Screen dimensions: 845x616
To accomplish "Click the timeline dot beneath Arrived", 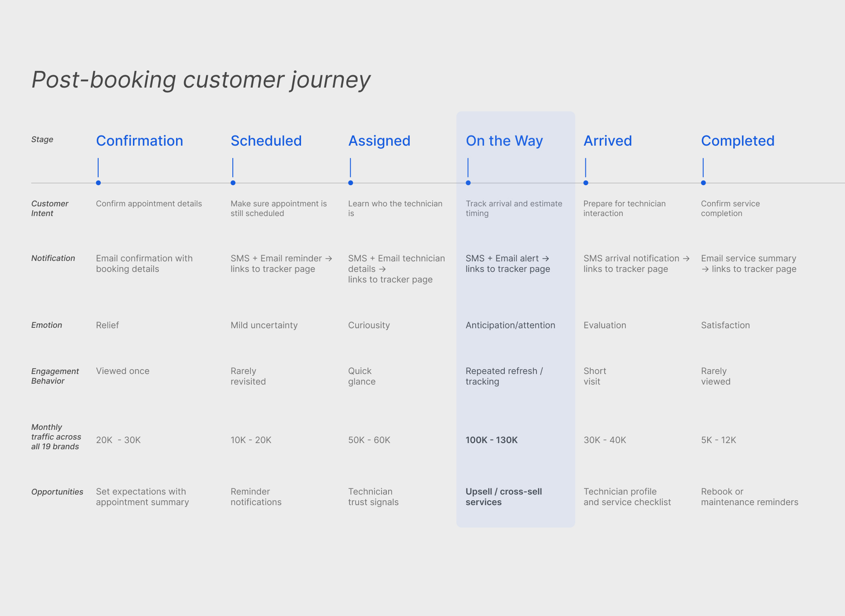I will coord(586,183).
